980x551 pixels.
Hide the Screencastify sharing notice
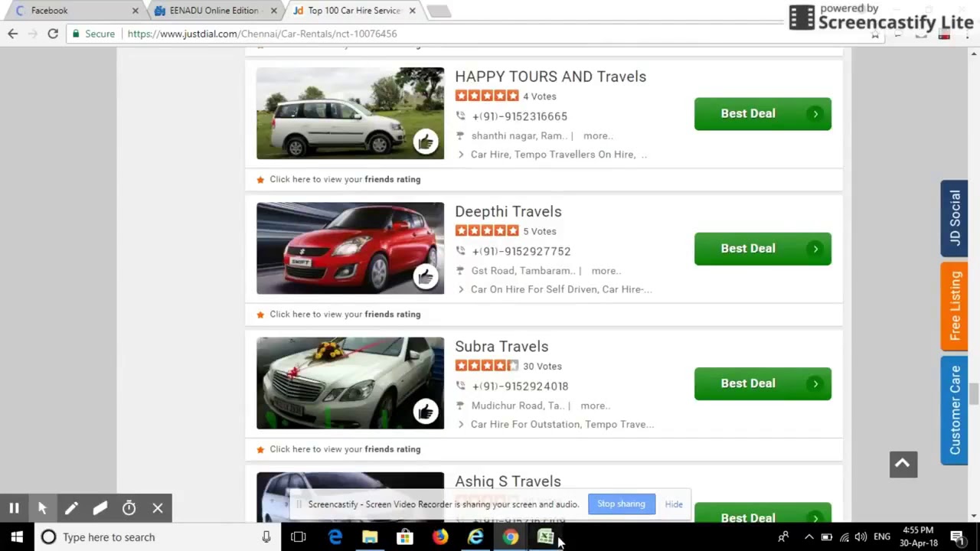point(674,504)
